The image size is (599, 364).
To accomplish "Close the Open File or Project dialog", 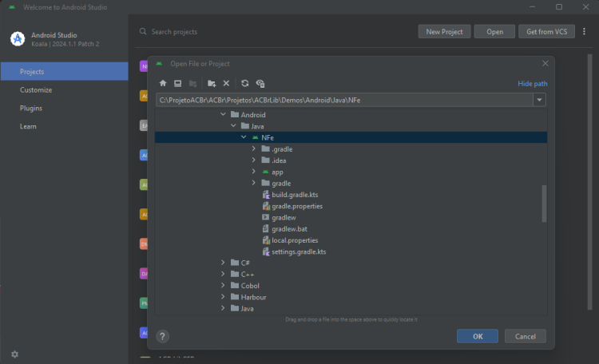I will [x=545, y=63].
